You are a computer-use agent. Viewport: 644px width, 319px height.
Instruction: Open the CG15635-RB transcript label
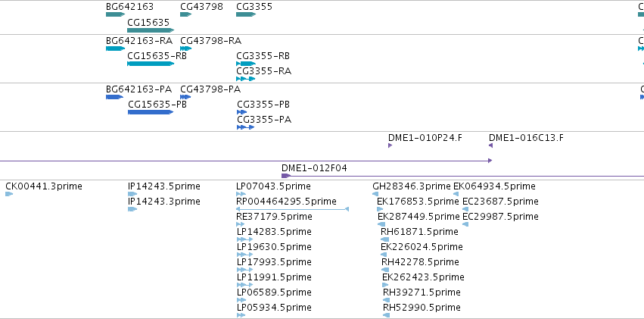pyautogui.click(x=157, y=56)
